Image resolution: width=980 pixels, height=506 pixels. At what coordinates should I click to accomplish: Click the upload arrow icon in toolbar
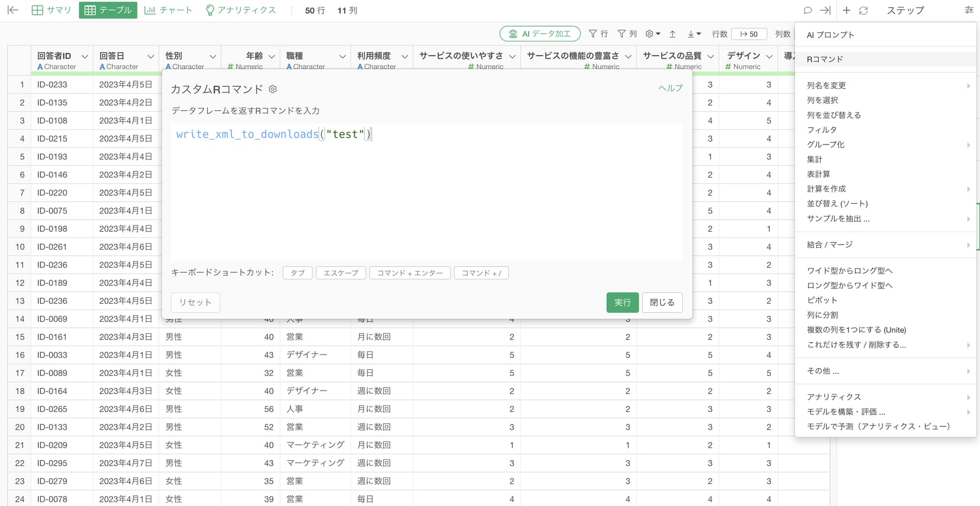(673, 34)
